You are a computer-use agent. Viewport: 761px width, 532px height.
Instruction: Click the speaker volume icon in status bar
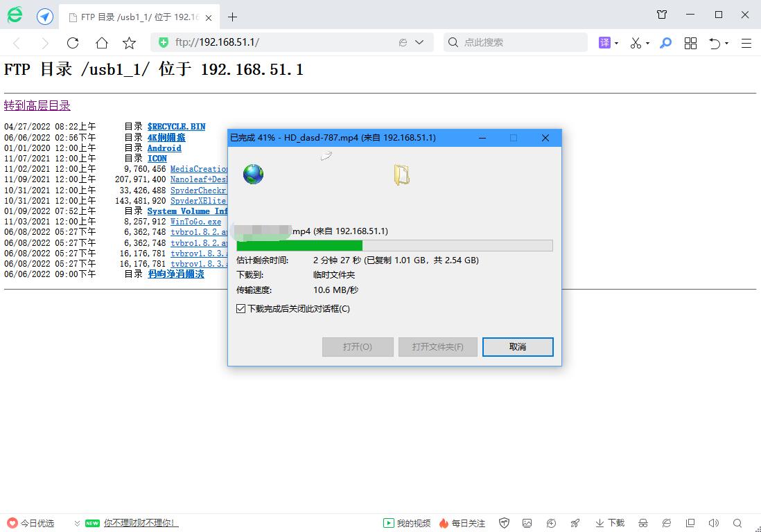click(713, 523)
